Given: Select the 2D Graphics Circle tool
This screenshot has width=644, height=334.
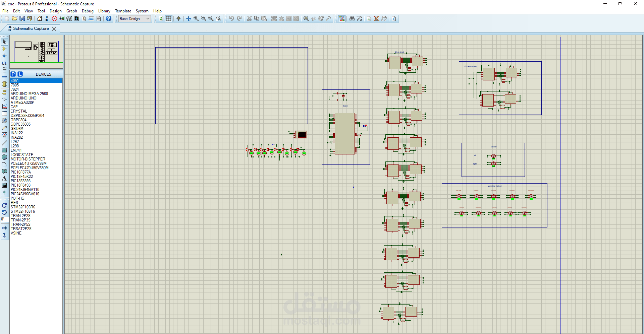Looking at the screenshot, I should (4, 157).
